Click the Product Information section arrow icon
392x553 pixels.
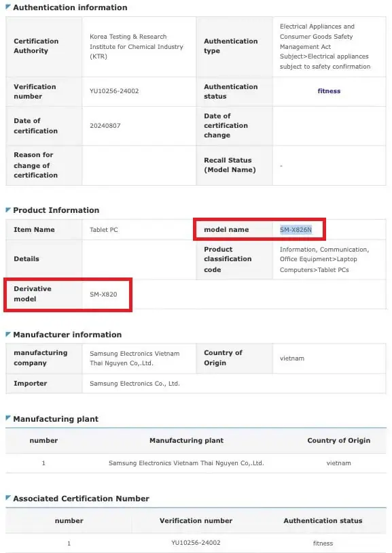tap(8, 210)
